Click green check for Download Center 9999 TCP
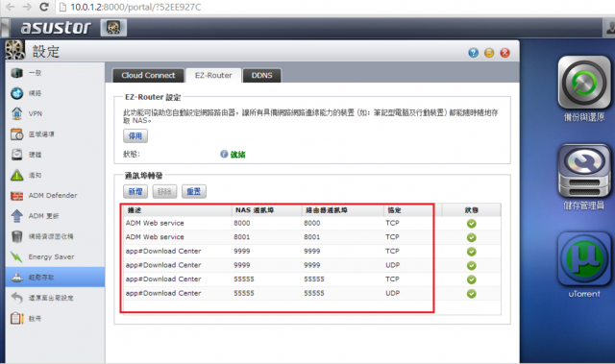The height and width of the screenshot is (364, 615). 472,252
